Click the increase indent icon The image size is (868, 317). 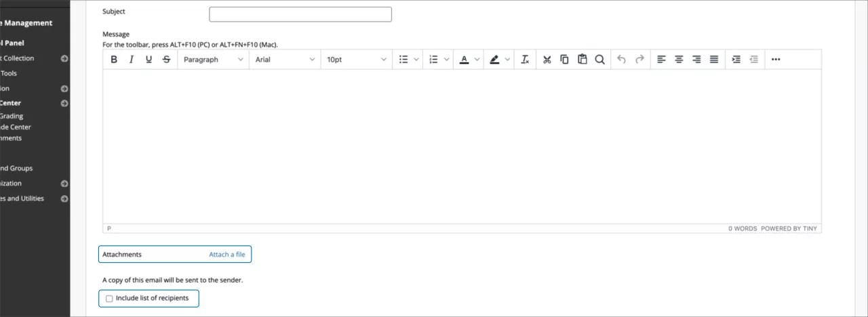click(x=736, y=60)
